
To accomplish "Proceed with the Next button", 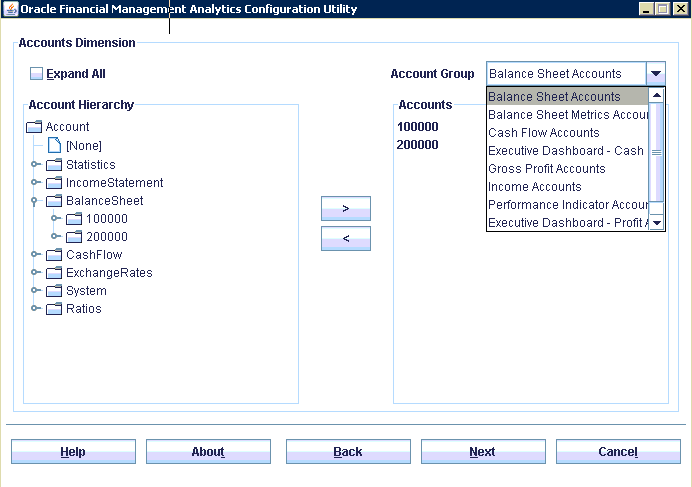I will click(x=483, y=452).
